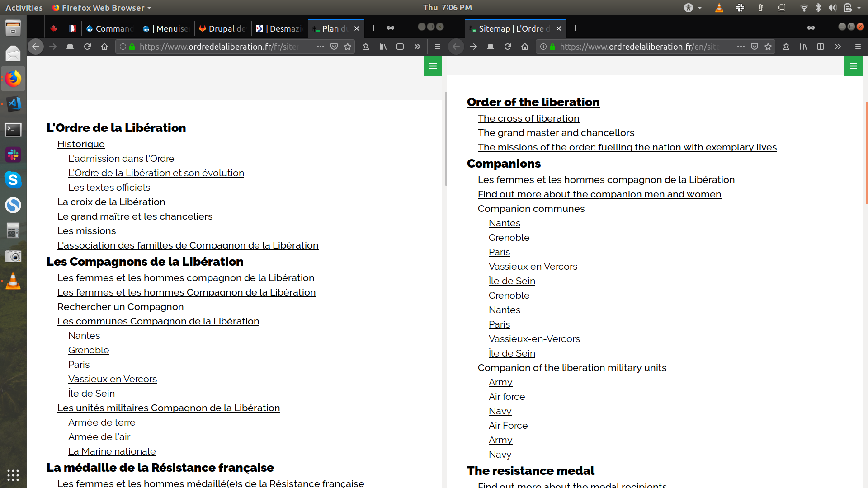The image size is (868, 488).
Task: Open the Activities overview
Action: (24, 8)
